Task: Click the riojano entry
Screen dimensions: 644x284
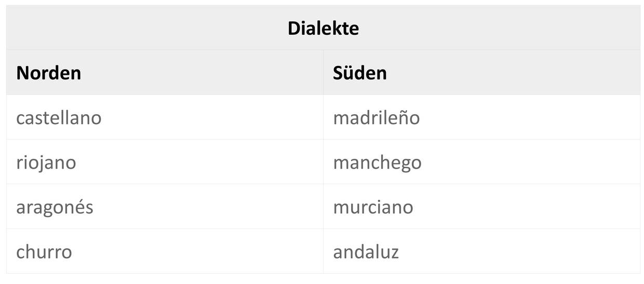Action: [x=46, y=163]
